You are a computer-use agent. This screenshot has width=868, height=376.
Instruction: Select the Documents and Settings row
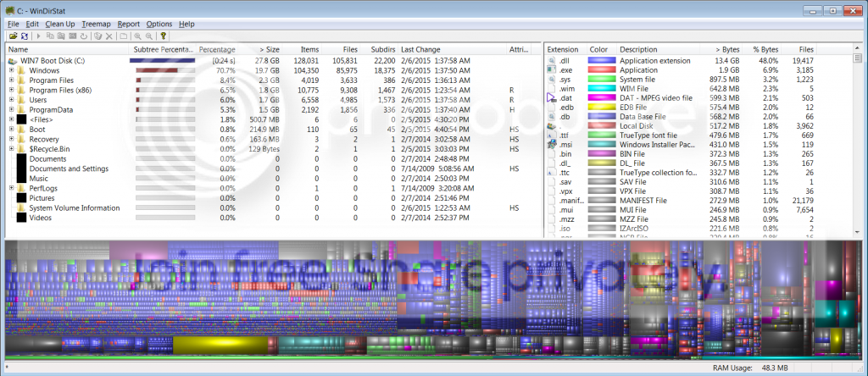pos(271,169)
